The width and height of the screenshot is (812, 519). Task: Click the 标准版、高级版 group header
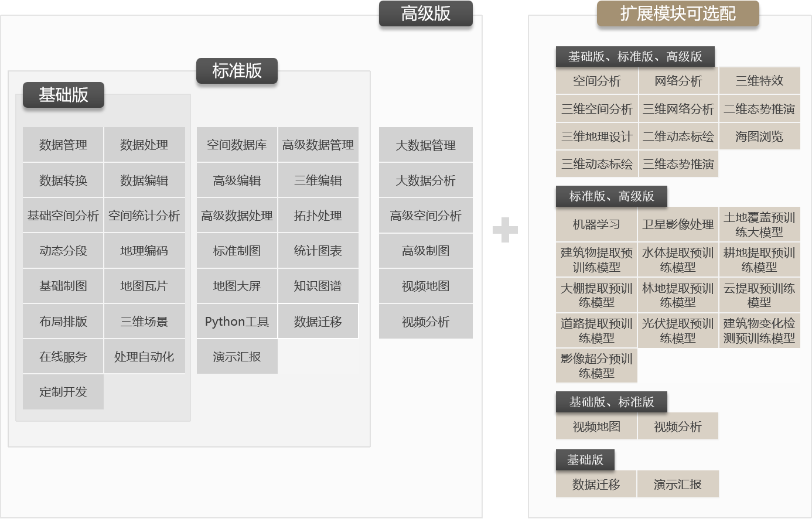pyautogui.click(x=612, y=196)
